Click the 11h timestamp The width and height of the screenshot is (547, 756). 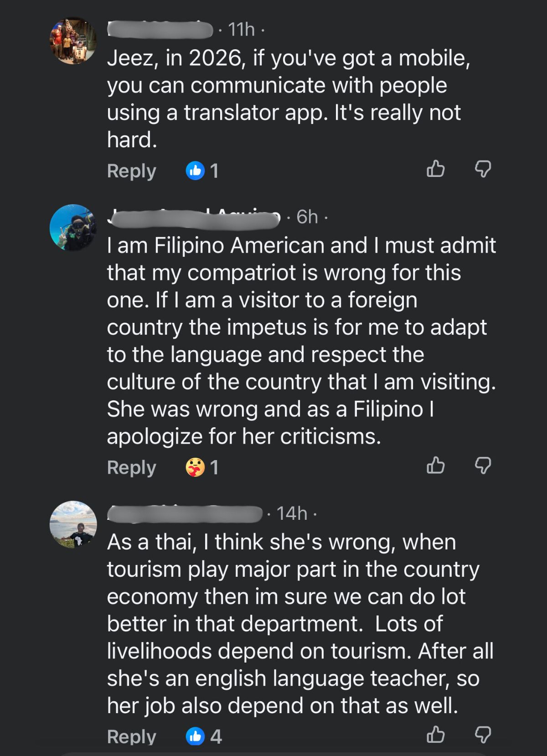pos(241,30)
